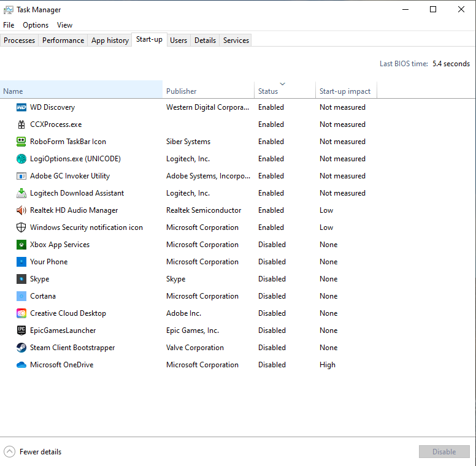Select the Windows Security shield icon
Screen dimensions: 476x466
click(x=21, y=227)
